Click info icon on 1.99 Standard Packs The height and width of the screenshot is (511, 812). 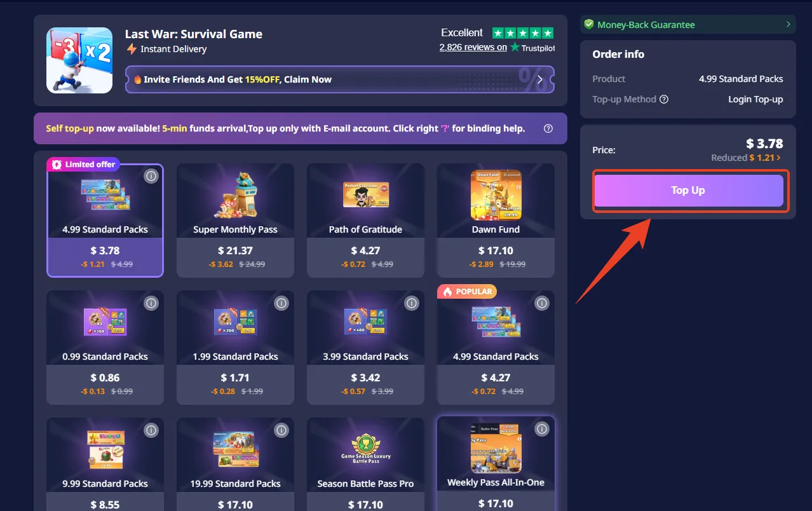click(281, 303)
